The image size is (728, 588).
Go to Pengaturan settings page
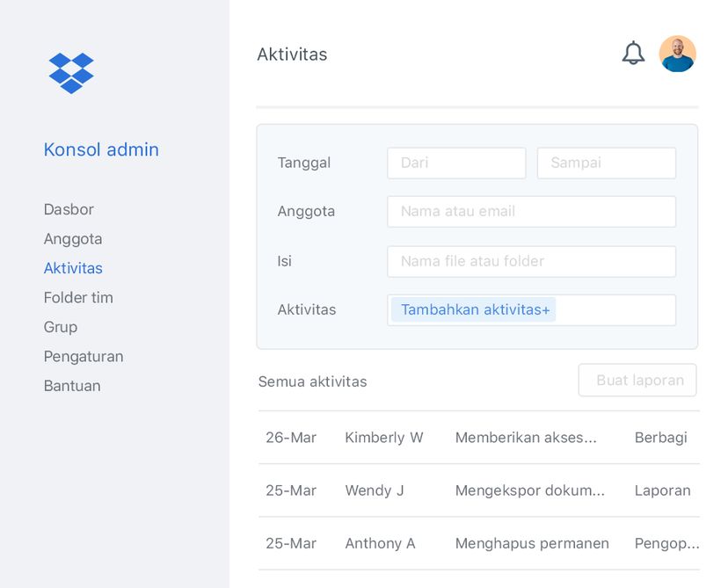pos(84,356)
